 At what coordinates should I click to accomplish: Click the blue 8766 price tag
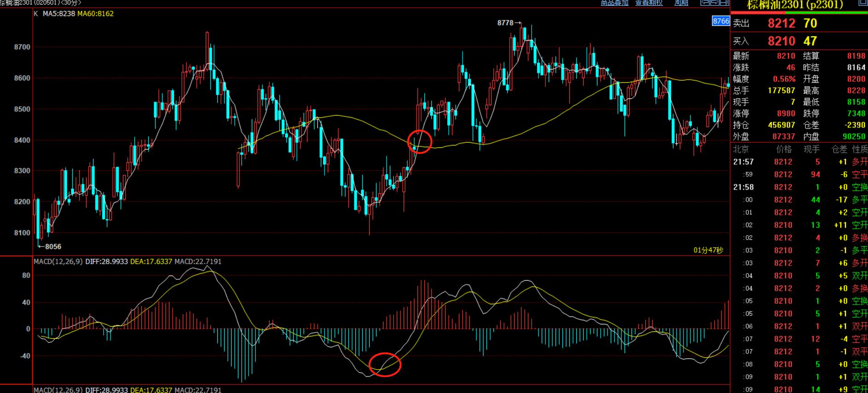[721, 21]
